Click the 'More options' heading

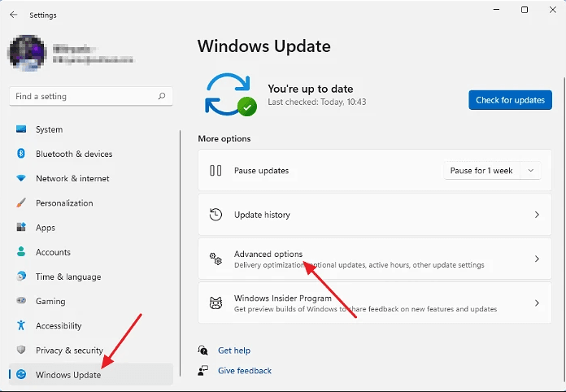tap(224, 138)
